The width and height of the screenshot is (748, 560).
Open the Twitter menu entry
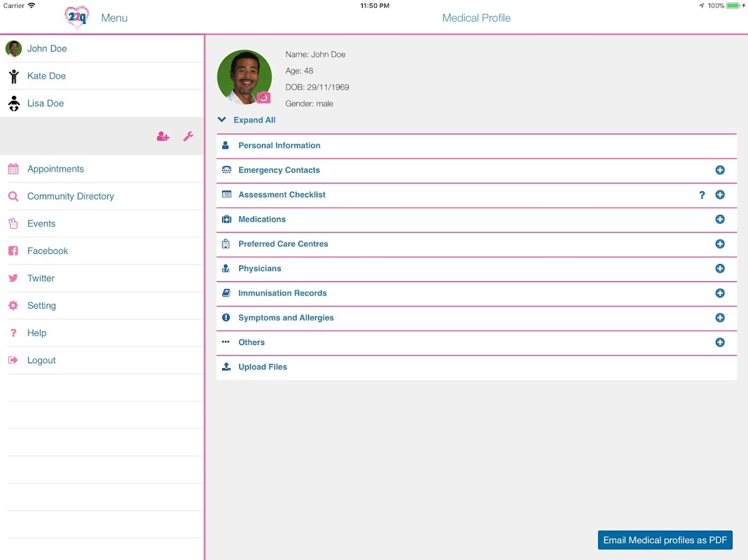pyautogui.click(x=102, y=279)
